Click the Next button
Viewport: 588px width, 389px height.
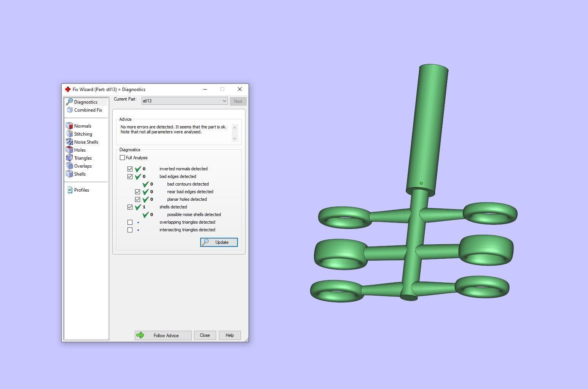(x=238, y=101)
